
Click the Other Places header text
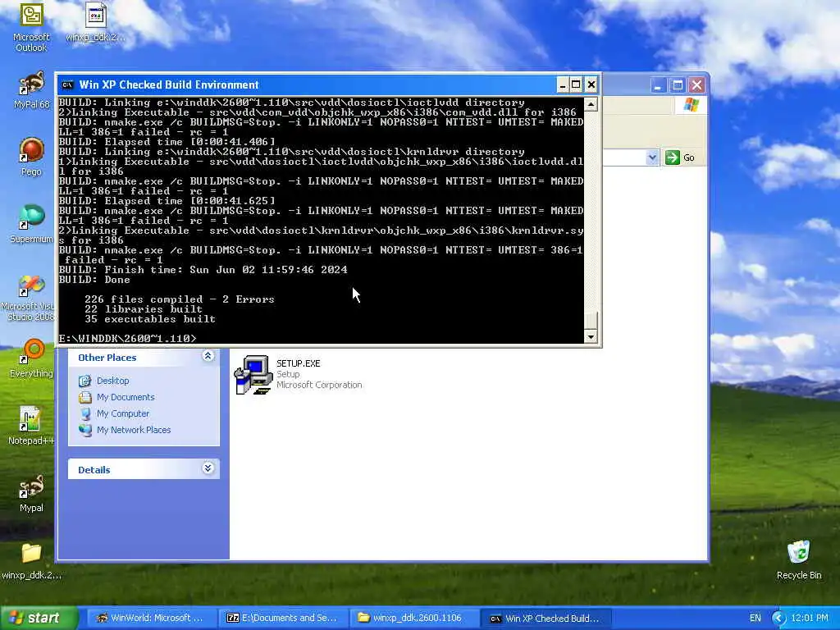(107, 358)
